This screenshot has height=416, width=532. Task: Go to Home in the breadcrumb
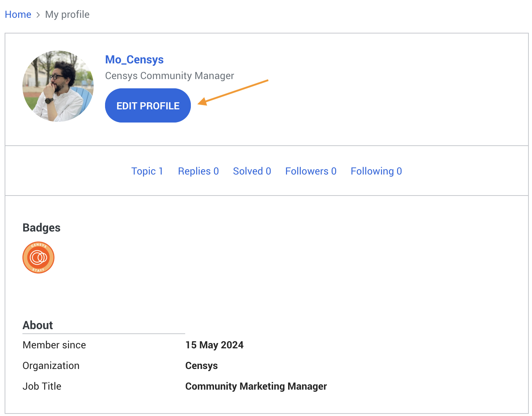click(x=18, y=15)
